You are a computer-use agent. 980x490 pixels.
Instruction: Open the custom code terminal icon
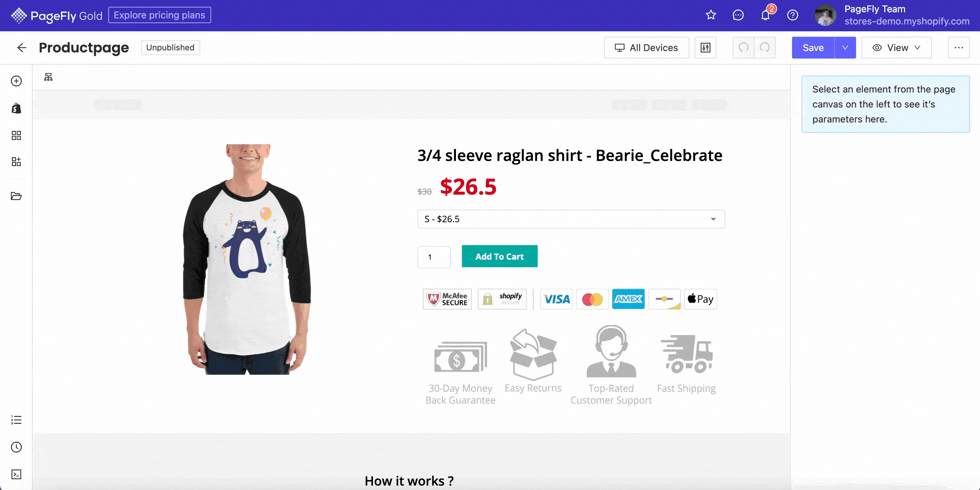click(16, 474)
